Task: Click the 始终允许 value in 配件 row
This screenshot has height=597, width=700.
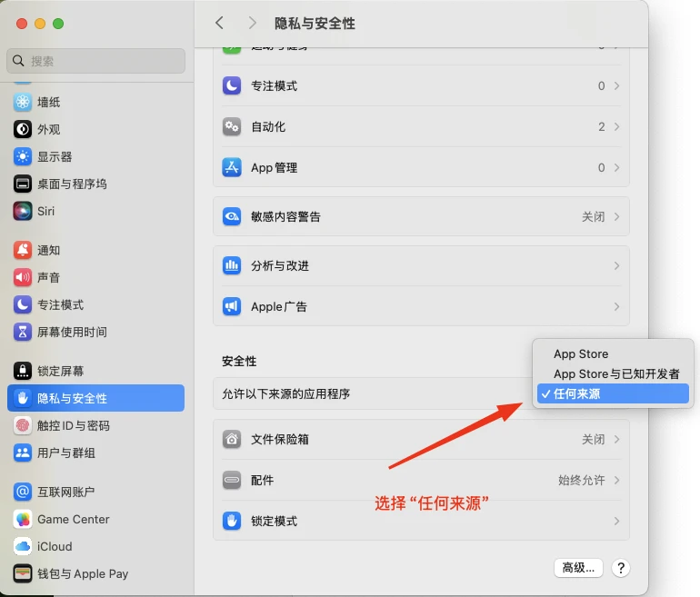Action: pyautogui.click(x=581, y=480)
